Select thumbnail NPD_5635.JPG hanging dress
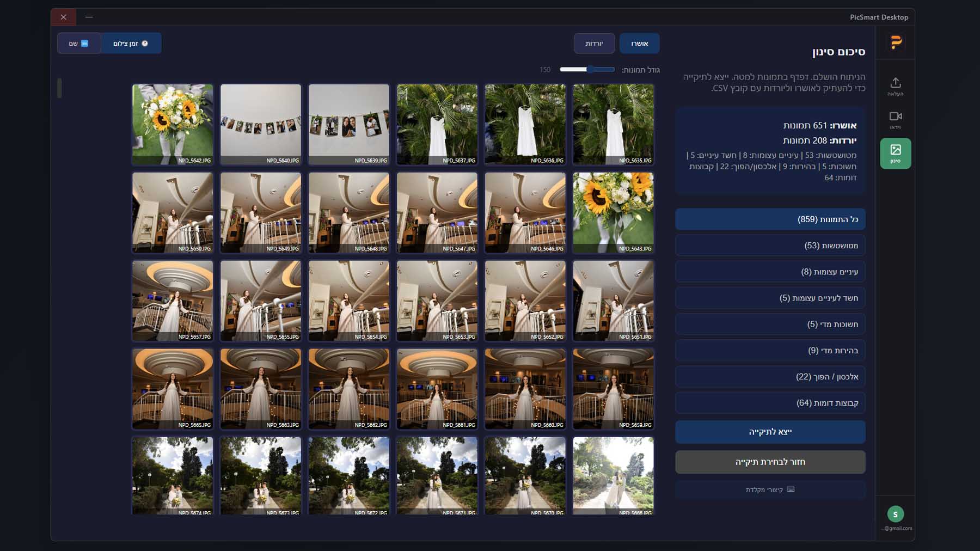 (613, 124)
